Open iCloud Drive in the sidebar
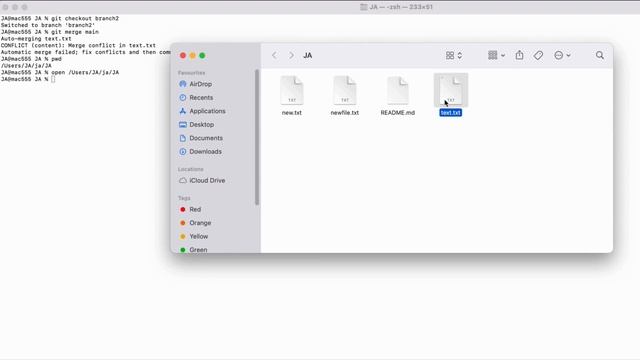 point(207,180)
